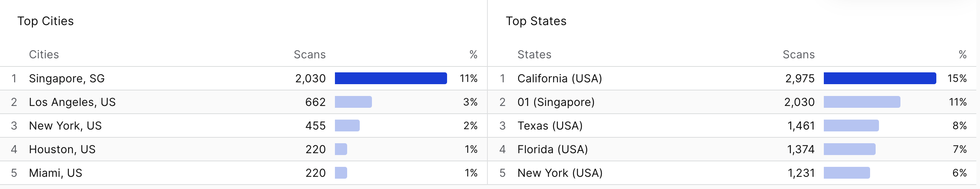
Task: Click the Cities column header
Action: point(44,55)
